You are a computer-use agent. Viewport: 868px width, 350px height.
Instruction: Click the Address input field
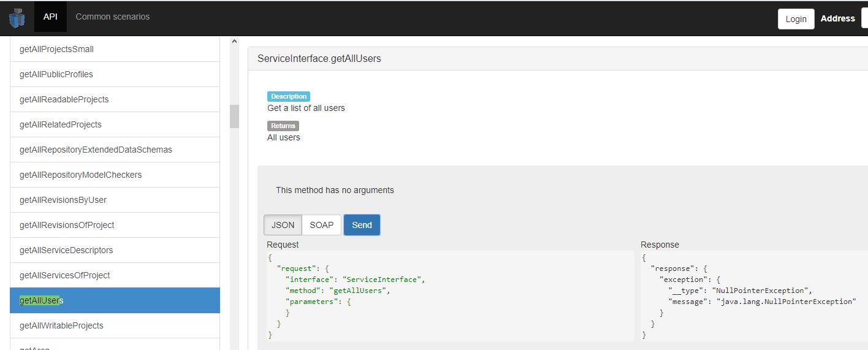pos(864,18)
